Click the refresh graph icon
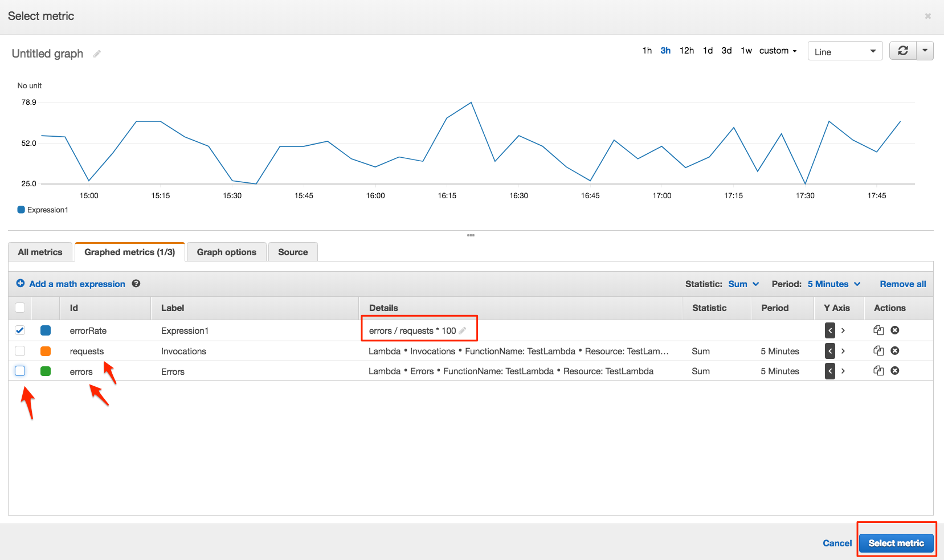 903,51
